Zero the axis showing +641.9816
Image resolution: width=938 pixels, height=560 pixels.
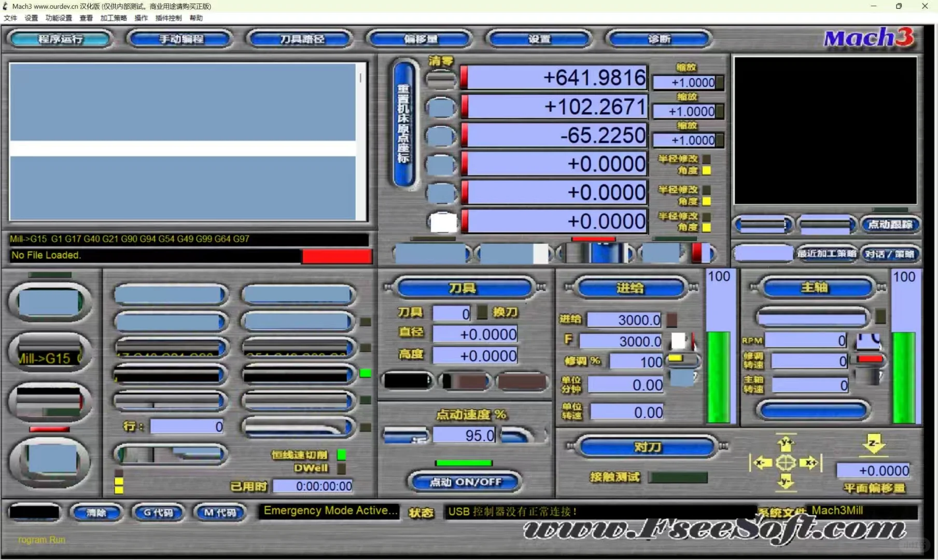click(x=441, y=78)
